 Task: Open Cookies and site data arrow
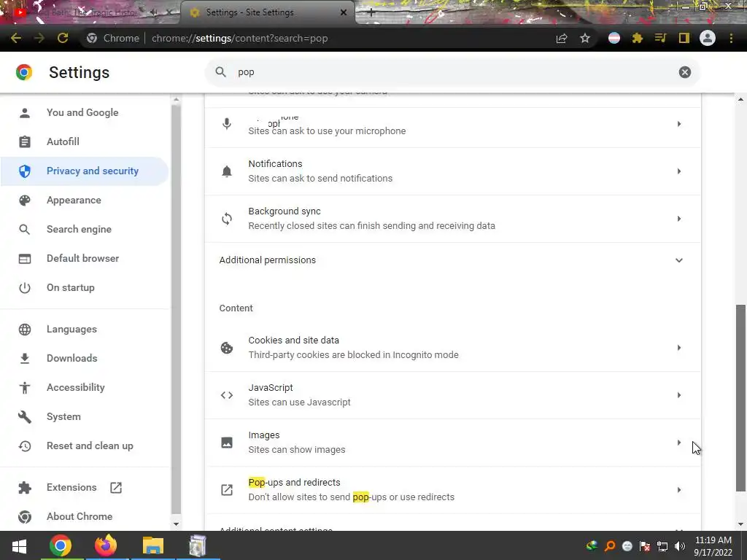click(x=679, y=348)
